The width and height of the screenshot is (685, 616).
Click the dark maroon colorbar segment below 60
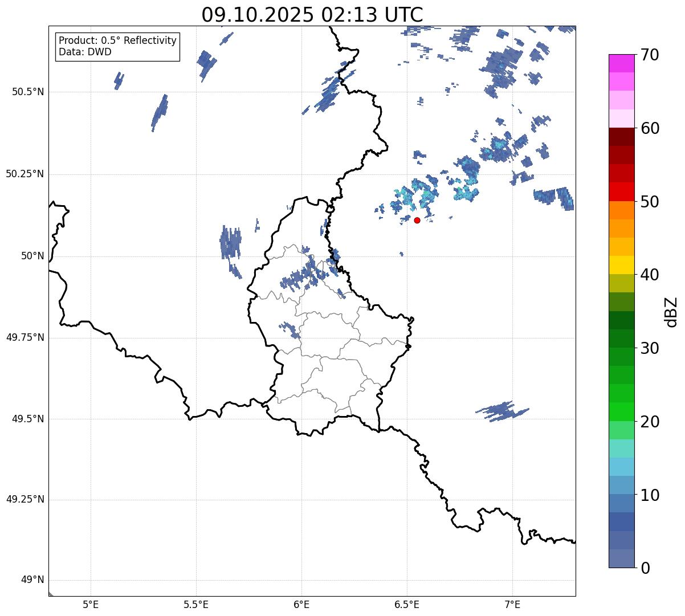[x=621, y=137]
